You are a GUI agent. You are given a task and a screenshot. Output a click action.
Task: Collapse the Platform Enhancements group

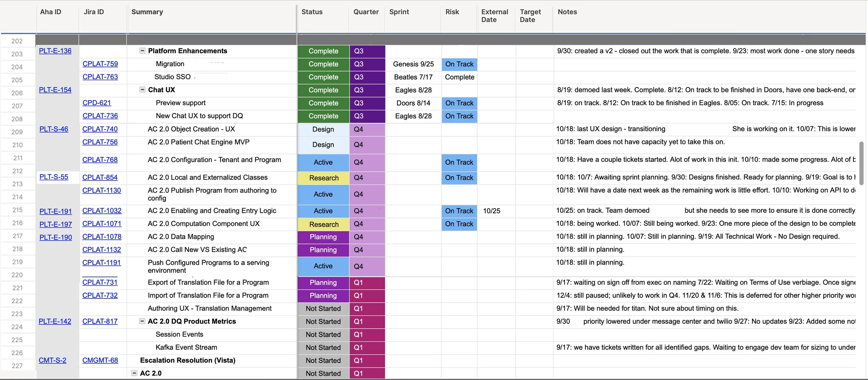(x=142, y=51)
